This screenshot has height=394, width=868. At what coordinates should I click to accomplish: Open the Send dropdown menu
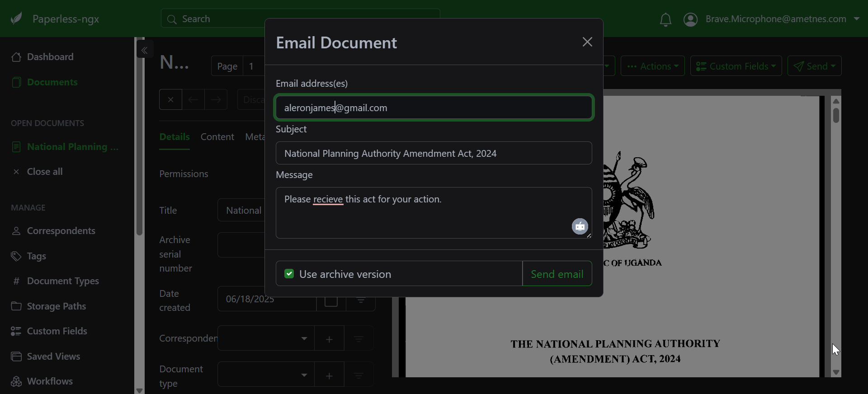pyautogui.click(x=814, y=66)
